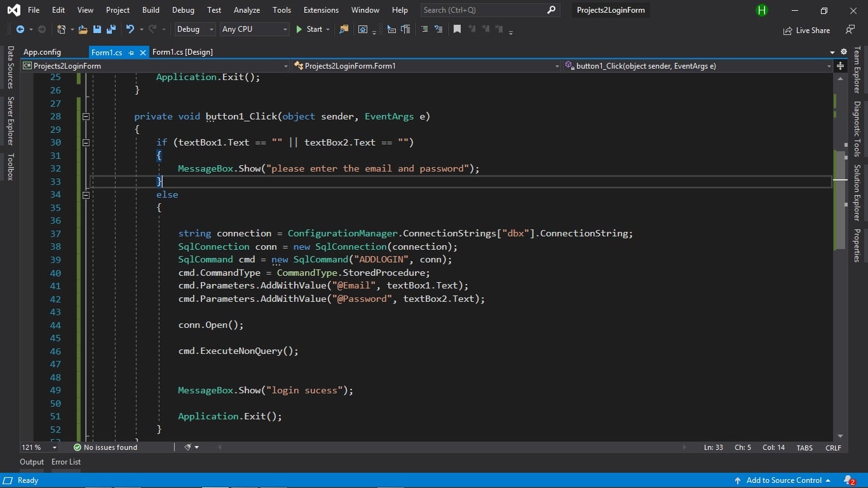Open the Toolbox side tab
The image size is (868, 488).
(x=10, y=166)
